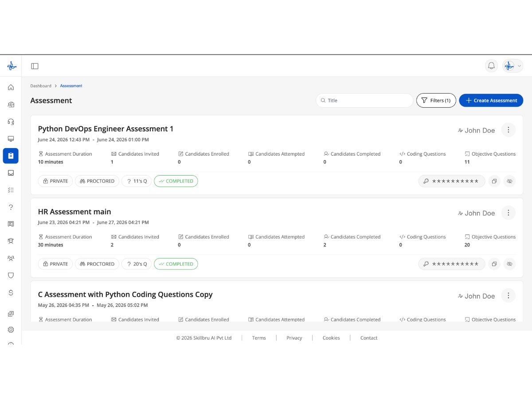Click 20's Q tag
Screen dimensions: 532x399
(x=137, y=264)
